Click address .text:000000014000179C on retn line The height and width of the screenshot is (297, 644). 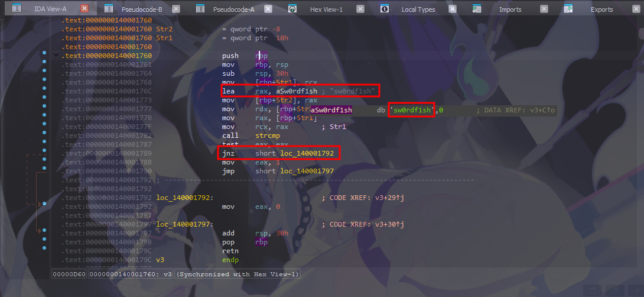(x=107, y=251)
